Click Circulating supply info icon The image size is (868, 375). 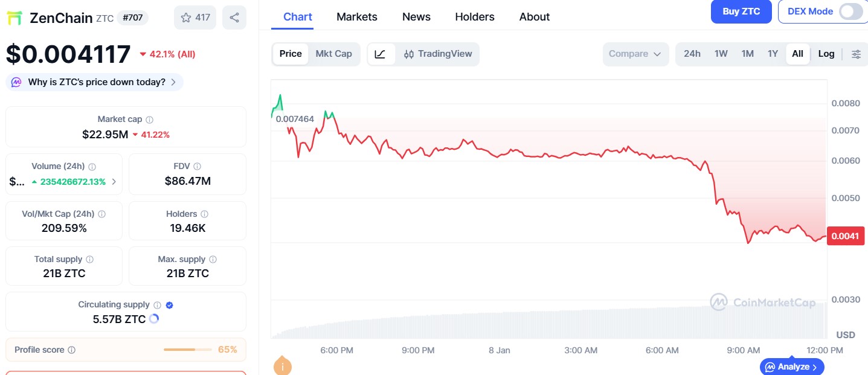click(157, 305)
